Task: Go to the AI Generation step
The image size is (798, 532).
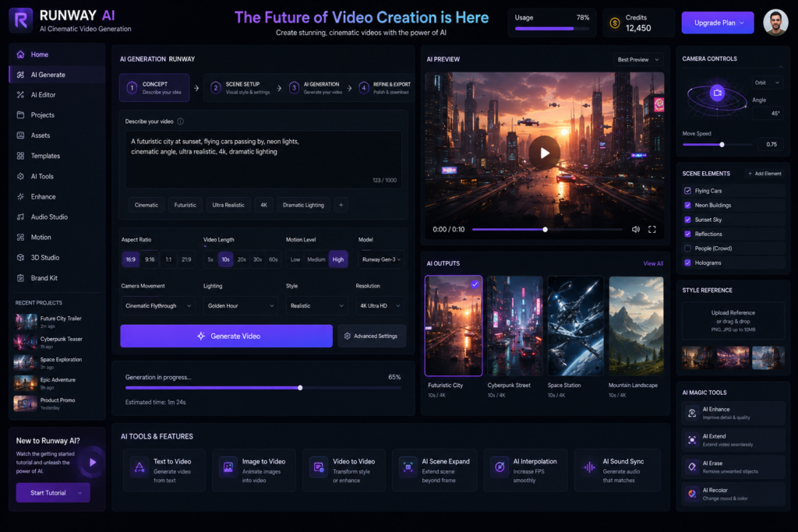Action: 316,88
